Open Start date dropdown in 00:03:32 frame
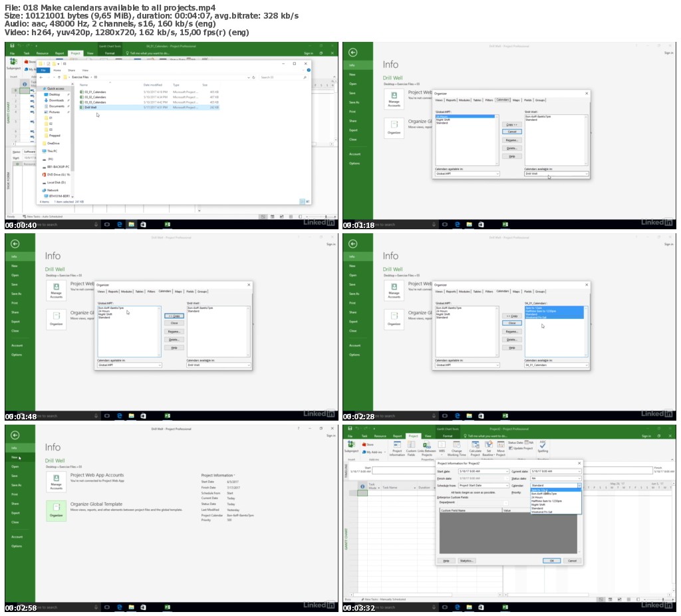 [x=506, y=471]
